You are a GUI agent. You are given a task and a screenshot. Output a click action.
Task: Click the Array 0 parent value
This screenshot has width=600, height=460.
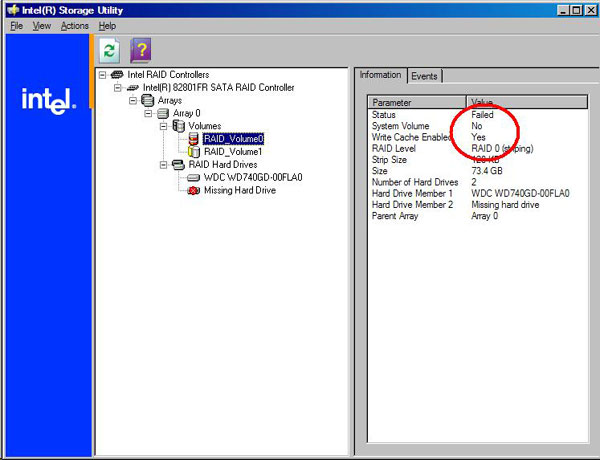[x=484, y=216]
